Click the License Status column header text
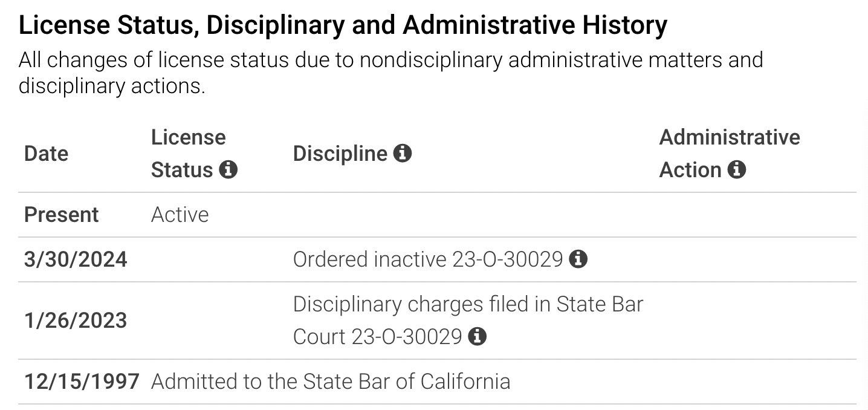This screenshot has width=868, height=410. pos(188,154)
